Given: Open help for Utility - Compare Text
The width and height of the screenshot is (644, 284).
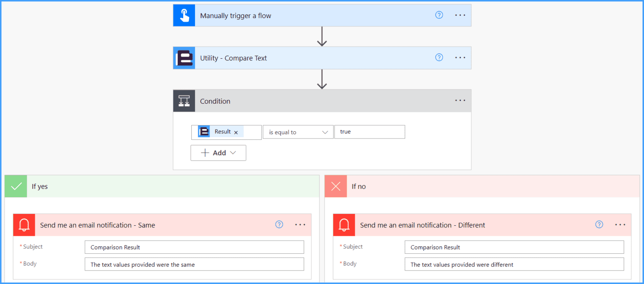Looking at the screenshot, I should pyautogui.click(x=439, y=57).
